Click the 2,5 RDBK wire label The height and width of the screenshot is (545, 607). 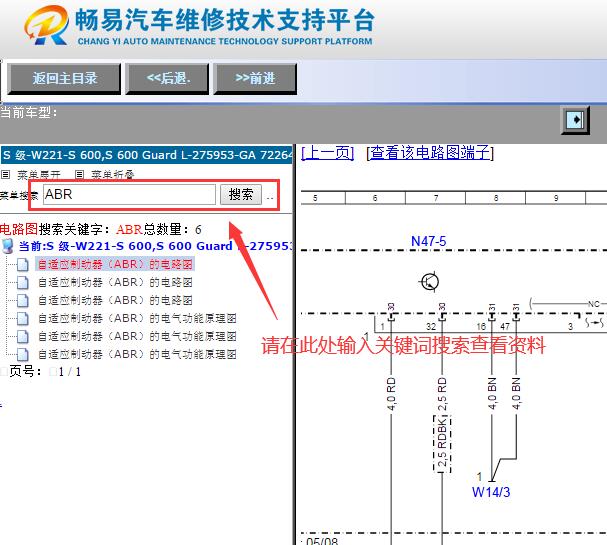click(x=442, y=444)
